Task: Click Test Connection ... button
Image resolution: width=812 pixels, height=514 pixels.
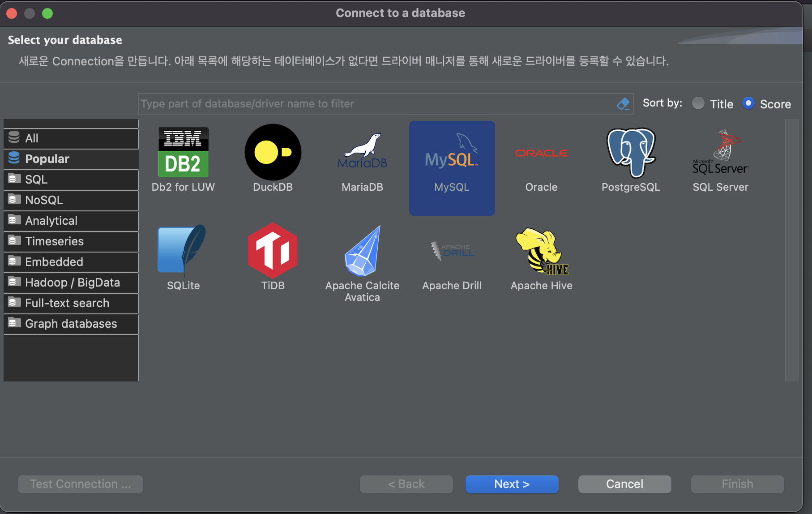Action: pyautogui.click(x=81, y=484)
